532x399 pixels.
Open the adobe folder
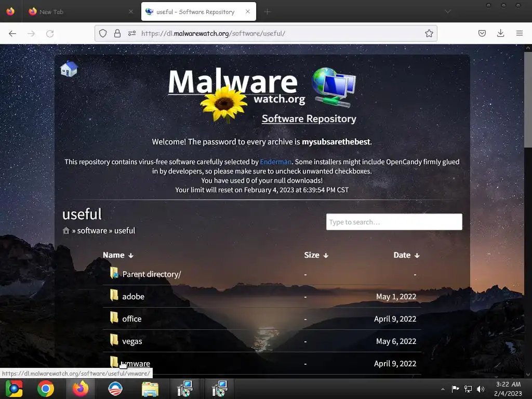[x=133, y=297]
